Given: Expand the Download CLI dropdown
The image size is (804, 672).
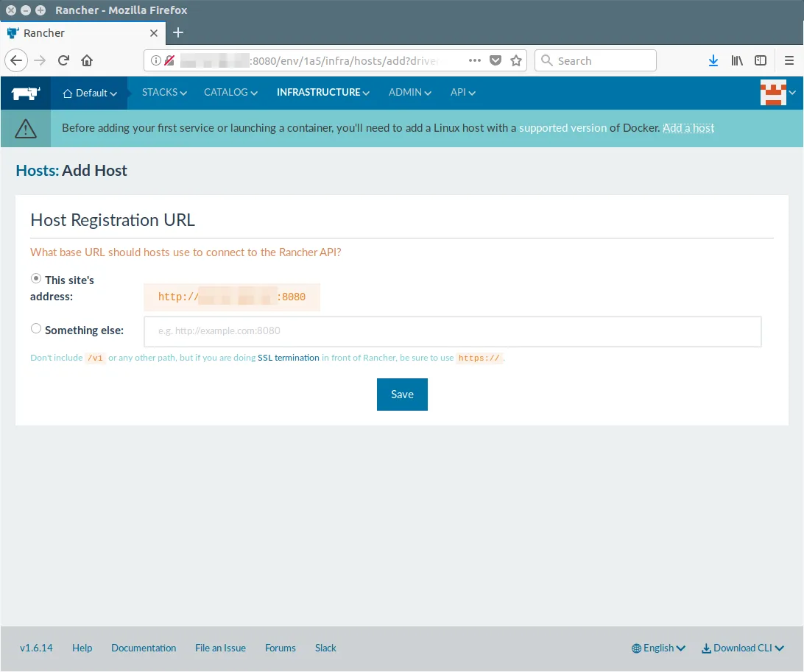Looking at the screenshot, I should pos(742,648).
